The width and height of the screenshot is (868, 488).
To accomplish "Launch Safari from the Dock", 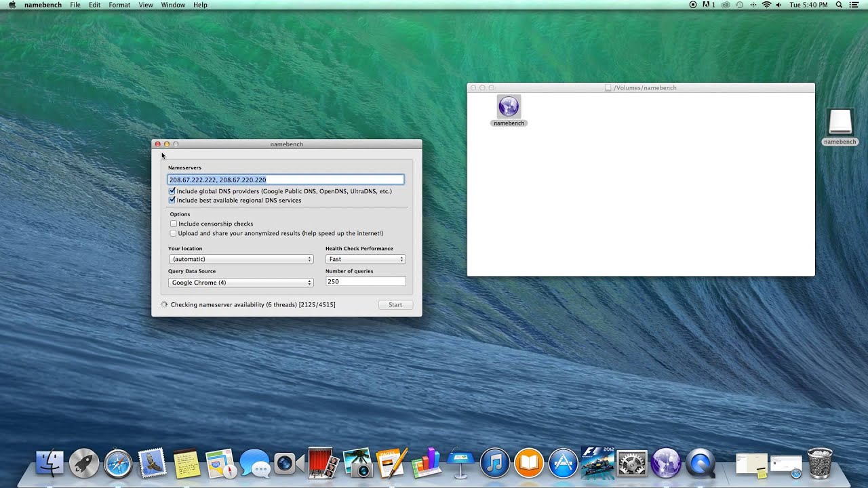I will 118,464.
